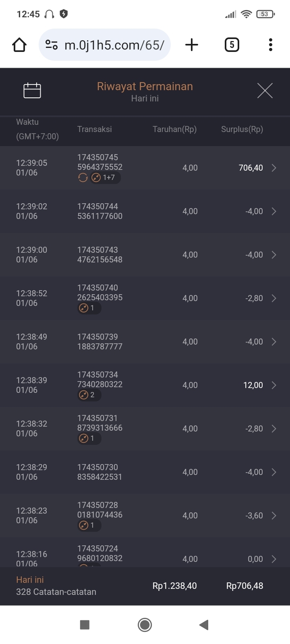
Task: Tap the Hari ini summary label
Action: coord(30,580)
